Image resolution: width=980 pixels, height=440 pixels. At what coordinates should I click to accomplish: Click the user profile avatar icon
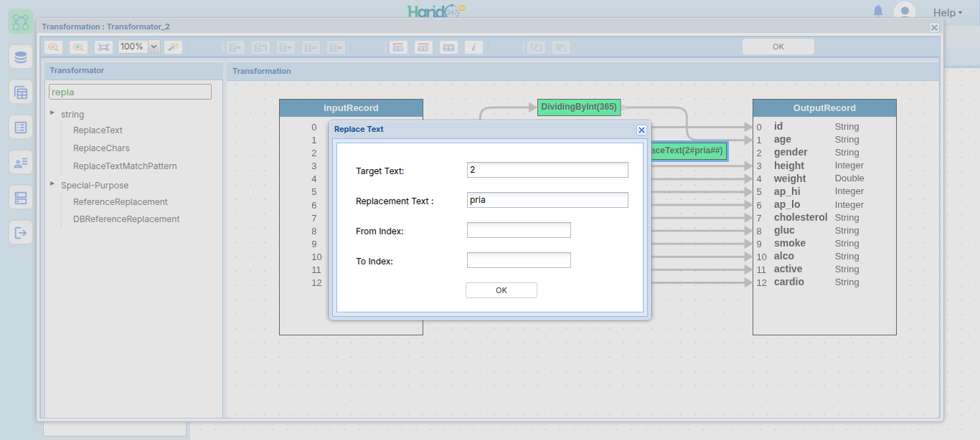point(905,11)
